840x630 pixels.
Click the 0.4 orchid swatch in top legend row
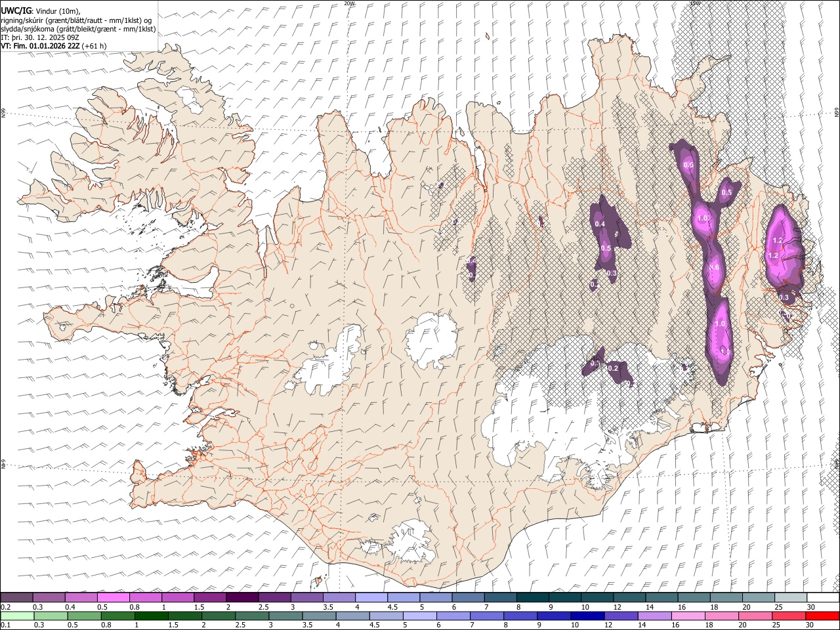coord(81,598)
